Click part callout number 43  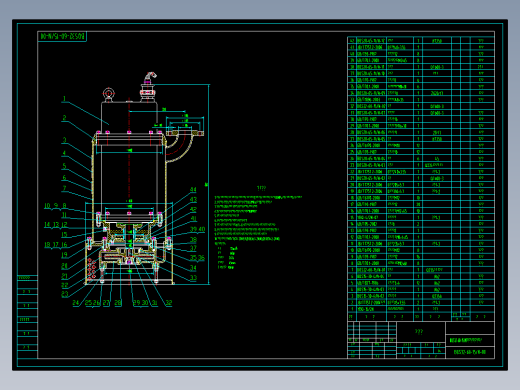(x=193, y=200)
